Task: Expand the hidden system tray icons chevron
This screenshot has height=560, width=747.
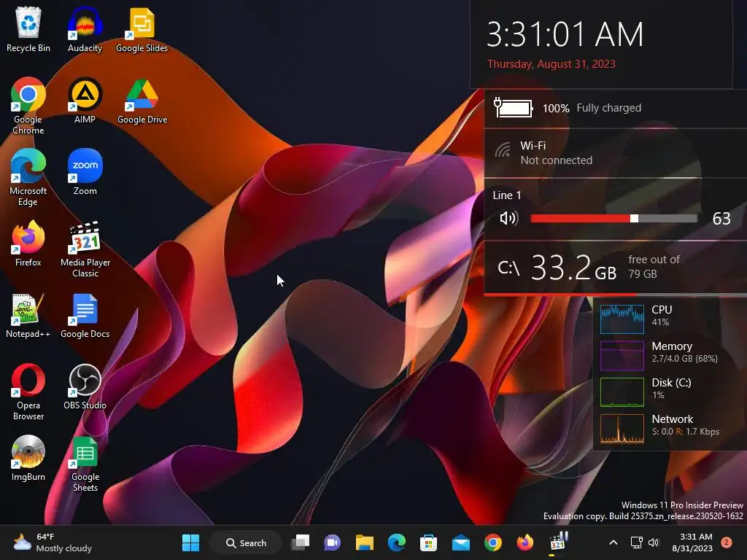Action: click(x=614, y=542)
